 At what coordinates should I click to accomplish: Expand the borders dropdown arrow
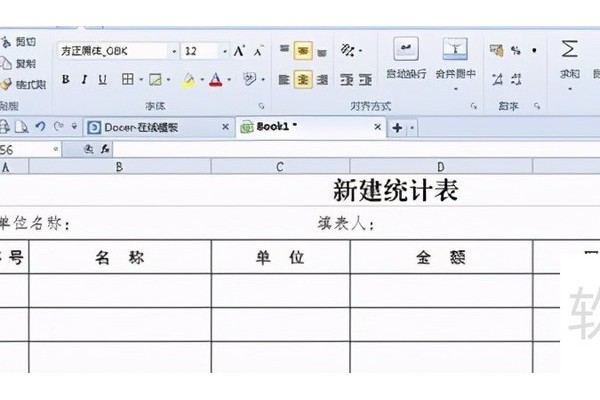141,80
